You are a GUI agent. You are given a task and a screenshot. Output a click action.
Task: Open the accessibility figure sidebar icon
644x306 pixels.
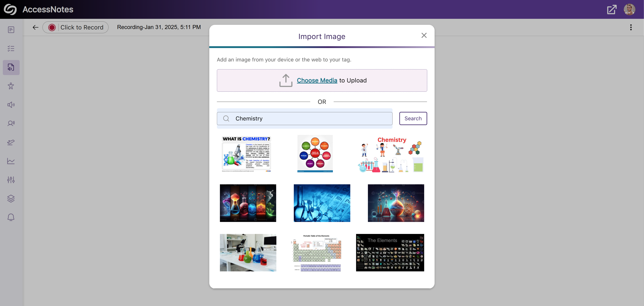click(11, 86)
